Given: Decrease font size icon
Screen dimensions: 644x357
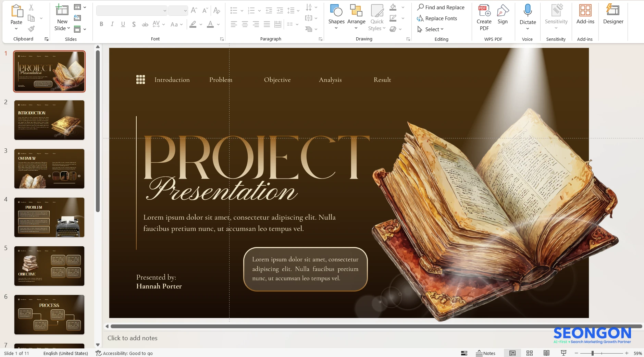Looking at the screenshot, I should 205,10.
